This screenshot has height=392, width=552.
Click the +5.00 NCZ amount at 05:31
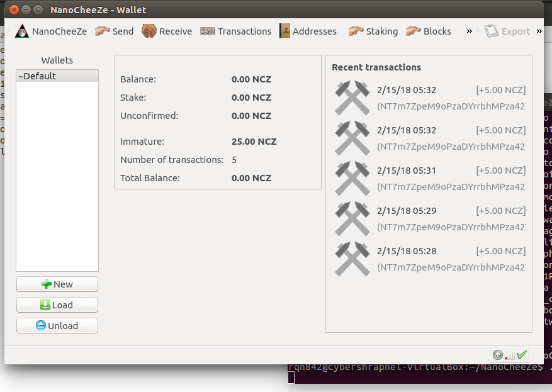pyautogui.click(x=501, y=171)
